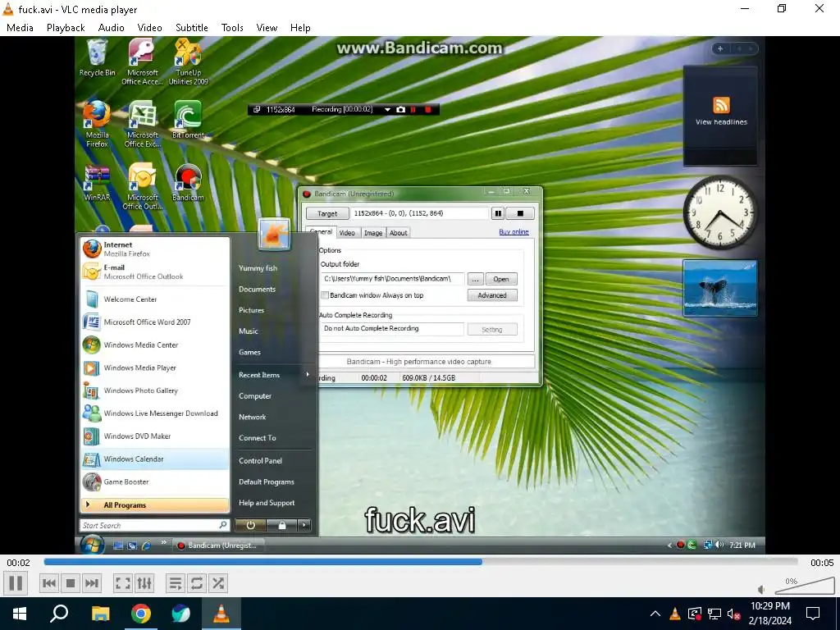Click Bandicam Target button in video
Viewport: 840px width, 630px height.
[x=327, y=213]
